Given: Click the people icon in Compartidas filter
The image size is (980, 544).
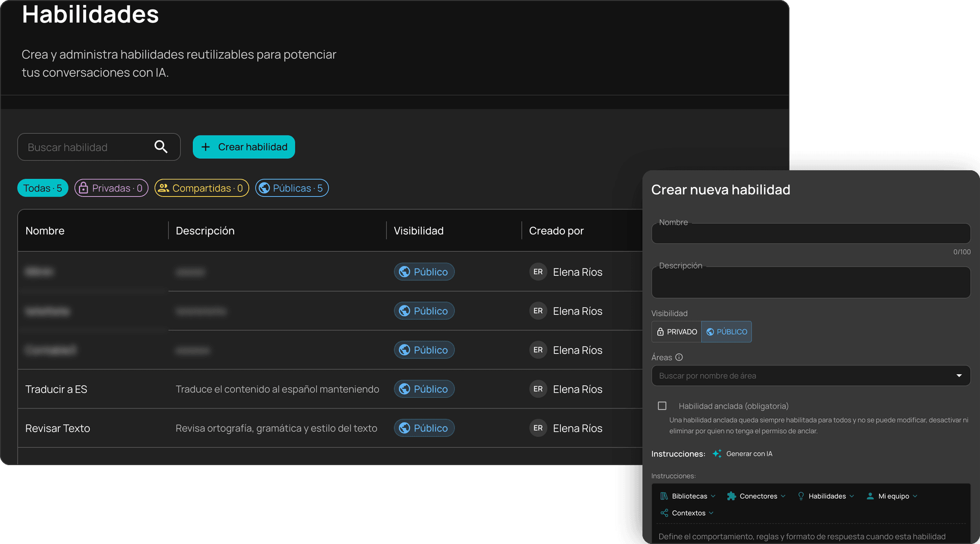Looking at the screenshot, I should point(163,188).
